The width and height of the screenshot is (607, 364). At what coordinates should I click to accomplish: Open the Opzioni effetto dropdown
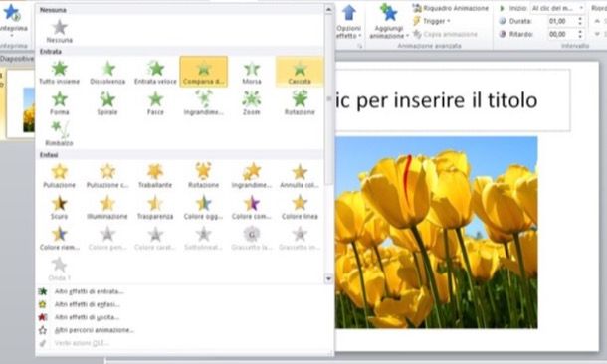349,21
